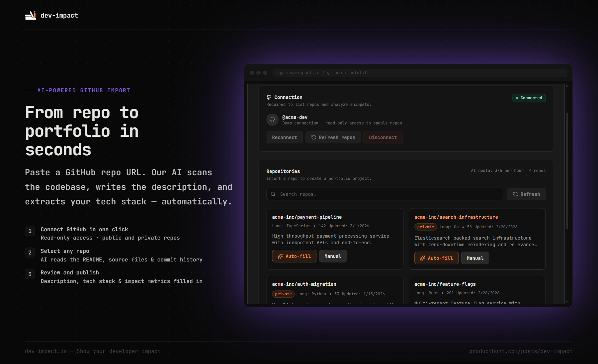The width and height of the screenshot is (598, 364).
Task: Click 'dev-impact.io — Show your developer impact' footer
Action: tap(93, 351)
